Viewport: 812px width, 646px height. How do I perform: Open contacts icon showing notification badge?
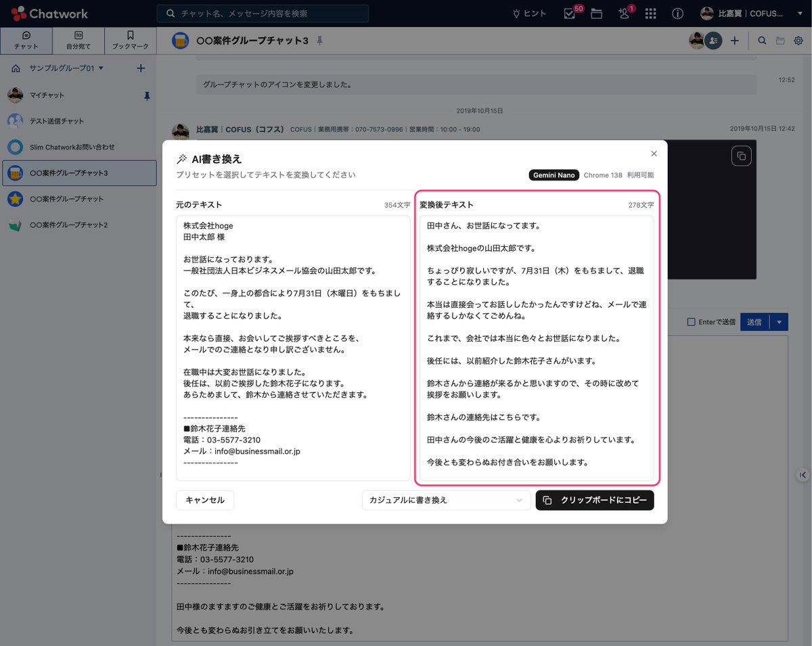623,13
